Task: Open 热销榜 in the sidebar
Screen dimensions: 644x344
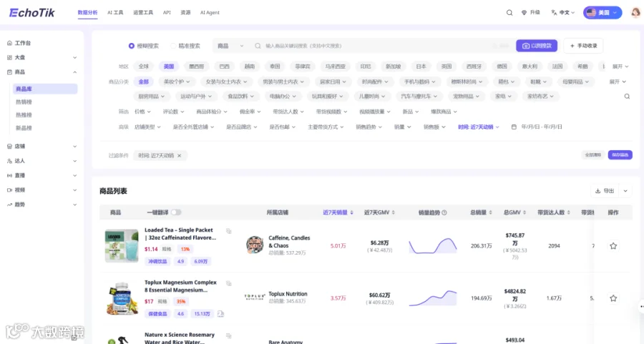Action: [24, 102]
